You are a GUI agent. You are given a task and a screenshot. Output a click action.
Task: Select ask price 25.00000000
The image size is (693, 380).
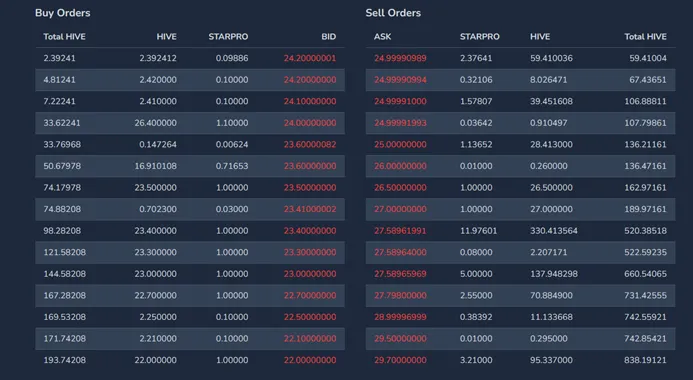400,144
